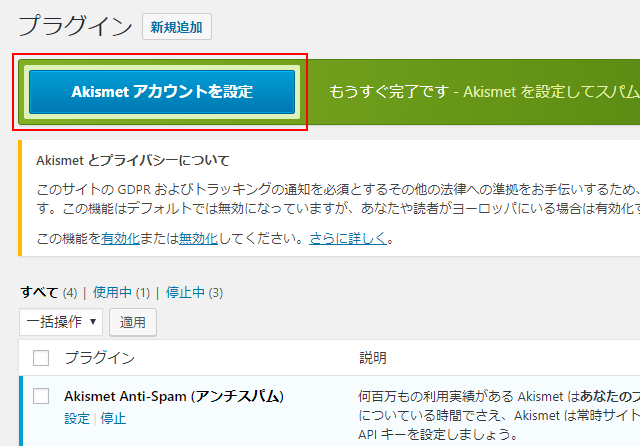Click the Akismet とプライバシーについて heading
This screenshot has height=446, width=640.
(133, 160)
